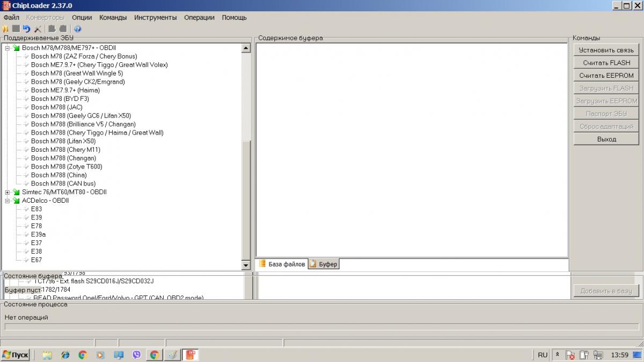This screenshot has width=644, height=362.
Task: Click the ECU tree scrollbar down arrow
Action: click(246, 266)
